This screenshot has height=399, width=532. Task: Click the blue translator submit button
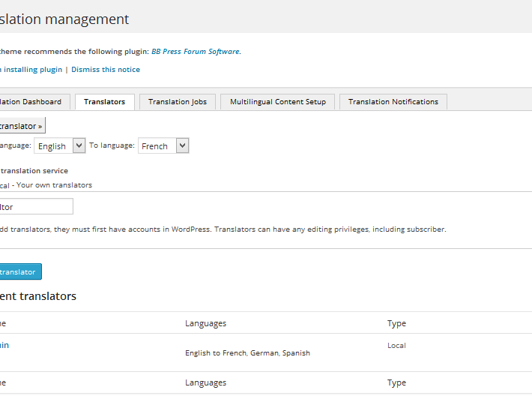point(19,272)
